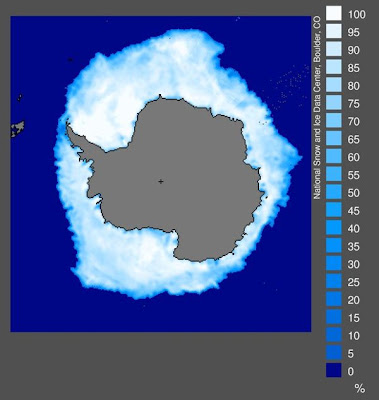Click the 80 percent legend swatch
This screenshot has width=379, height=400.
coord(334,85)
